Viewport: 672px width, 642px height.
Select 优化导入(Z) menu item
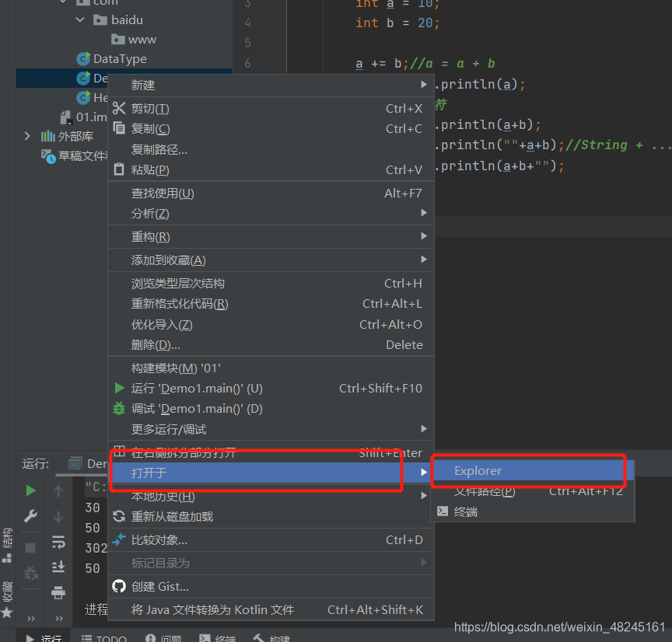(x=271, y=324)
